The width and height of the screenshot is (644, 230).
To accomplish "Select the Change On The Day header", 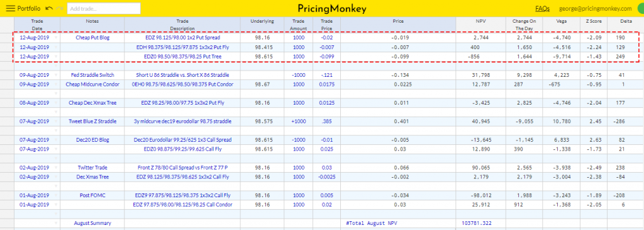I will [523, 25].
